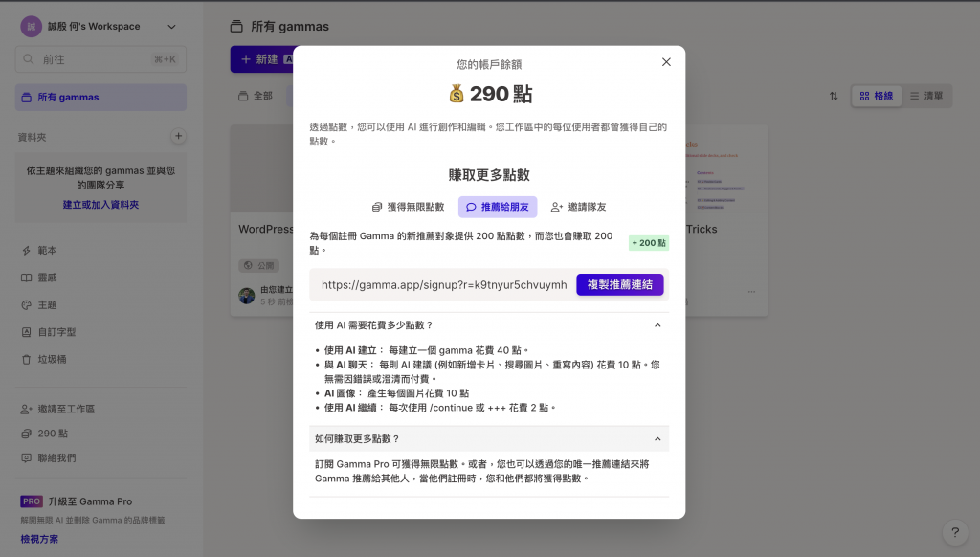Switch to 清單 list view
Screen dimensions: 980x557
(x=926, y=96)
